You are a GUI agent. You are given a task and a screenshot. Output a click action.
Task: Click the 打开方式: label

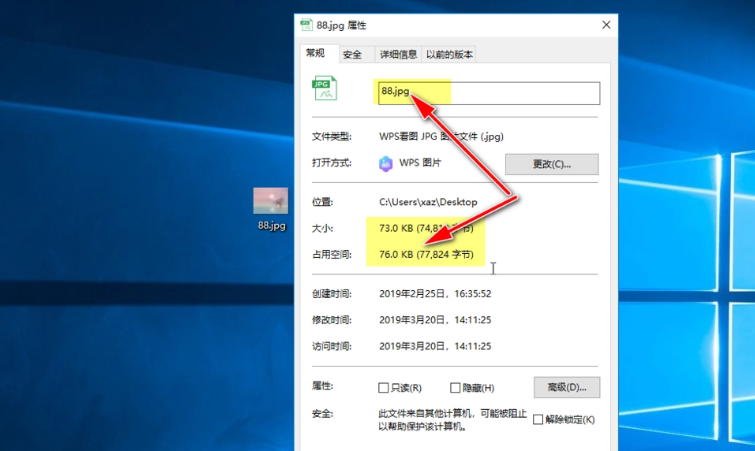tap(332, 163)
